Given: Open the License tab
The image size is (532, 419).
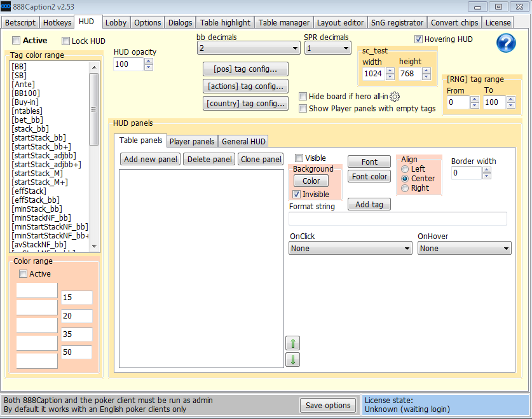Looking at the screenshot, I should (x=498, y=23).
